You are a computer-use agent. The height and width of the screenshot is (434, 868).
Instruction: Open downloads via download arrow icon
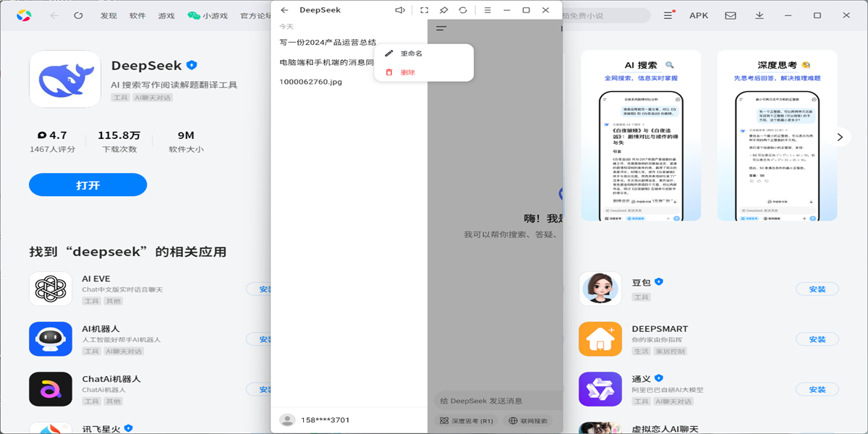pos(759,15)
